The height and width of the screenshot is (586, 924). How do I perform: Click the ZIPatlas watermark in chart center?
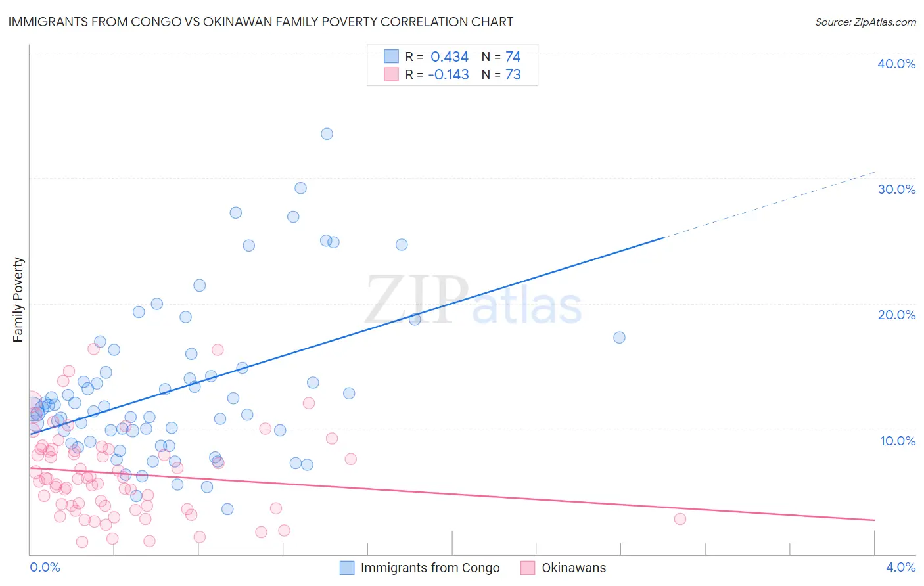474,300
